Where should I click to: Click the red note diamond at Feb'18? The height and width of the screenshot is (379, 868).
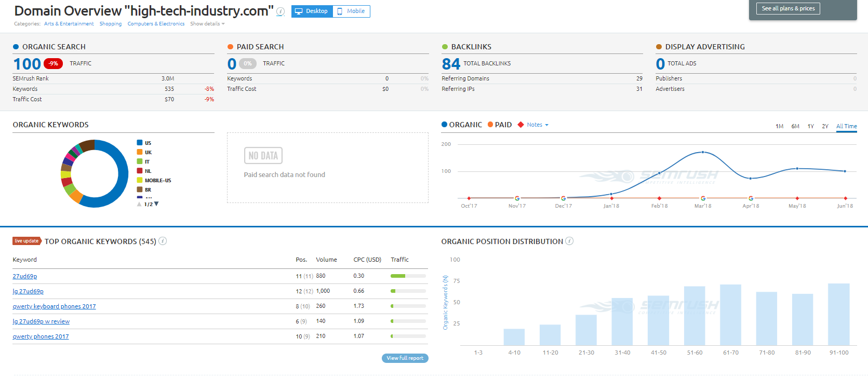[659, 198]
